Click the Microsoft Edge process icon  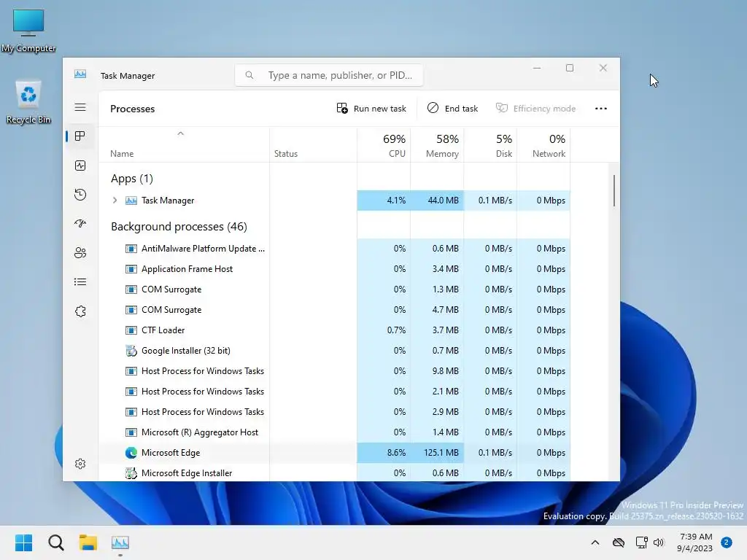click(131, 453)
